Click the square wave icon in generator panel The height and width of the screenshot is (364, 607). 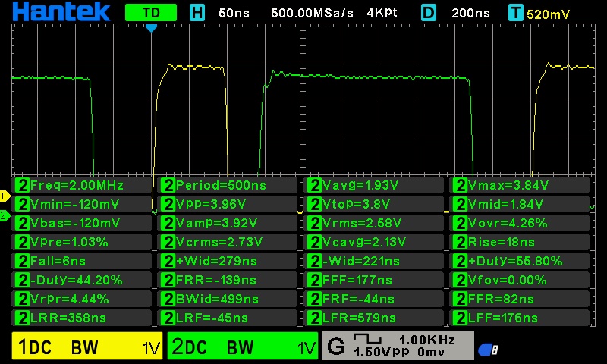(x=367, y=339)
